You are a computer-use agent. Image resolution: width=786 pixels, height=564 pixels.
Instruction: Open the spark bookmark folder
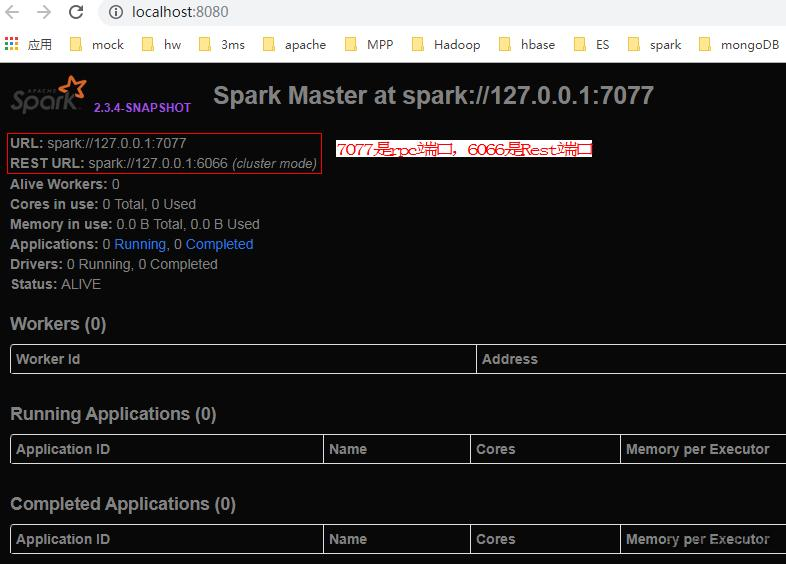[655, 45]
